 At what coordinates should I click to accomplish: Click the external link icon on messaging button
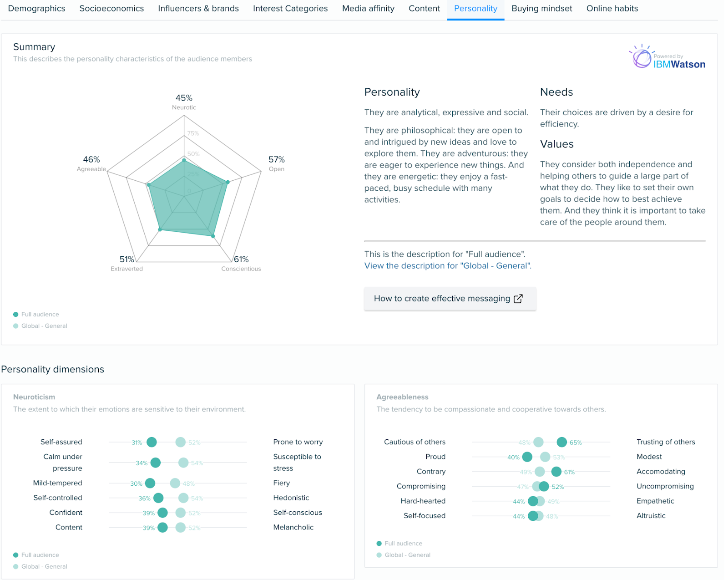pyautogui.click(x=518, y=299)
